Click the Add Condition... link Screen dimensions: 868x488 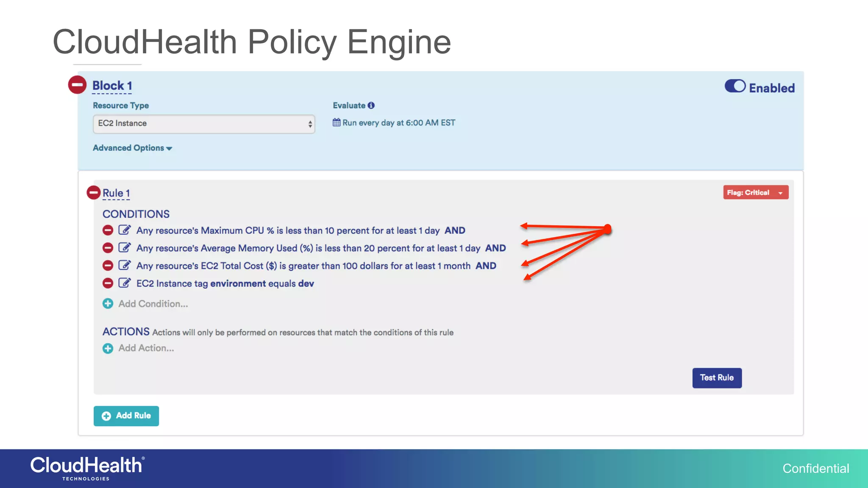click(153, 304)
